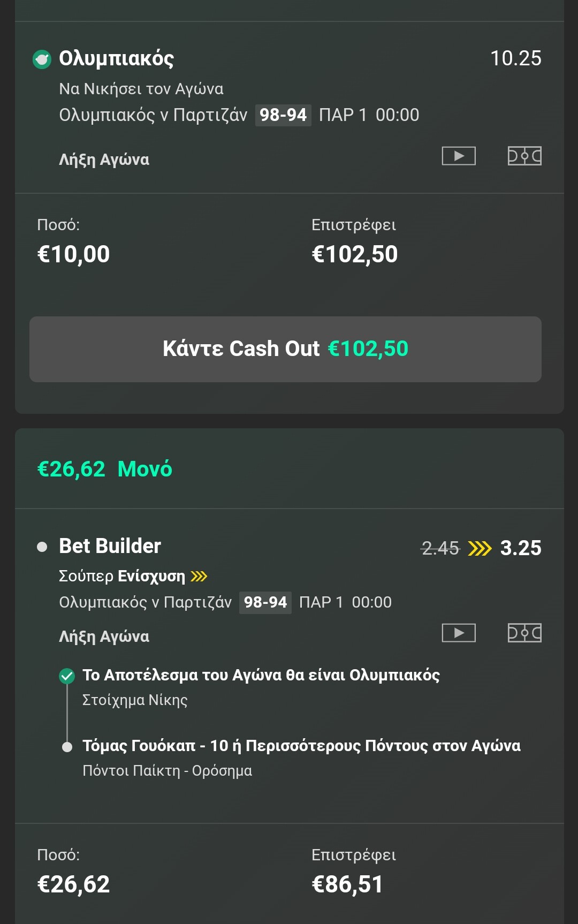Tap green checkmark for Ολυμπιακός result leg

pos(67,676)
